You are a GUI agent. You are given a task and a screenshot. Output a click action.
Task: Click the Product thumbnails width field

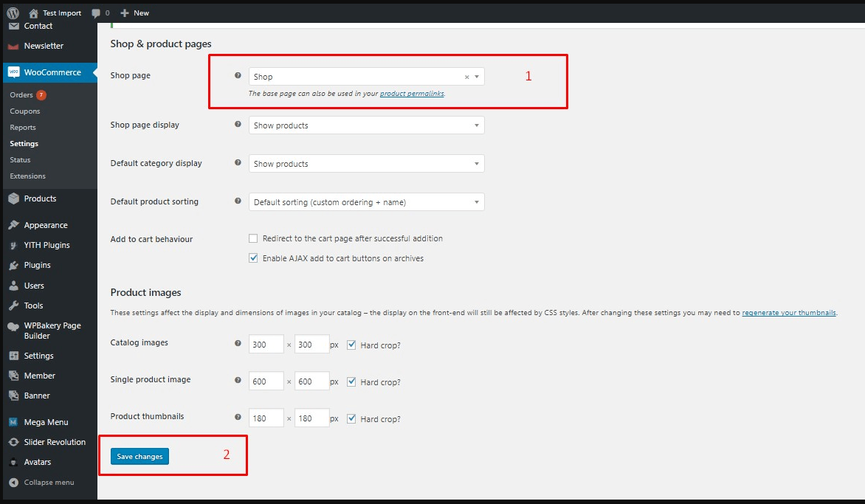click(266, 418)
